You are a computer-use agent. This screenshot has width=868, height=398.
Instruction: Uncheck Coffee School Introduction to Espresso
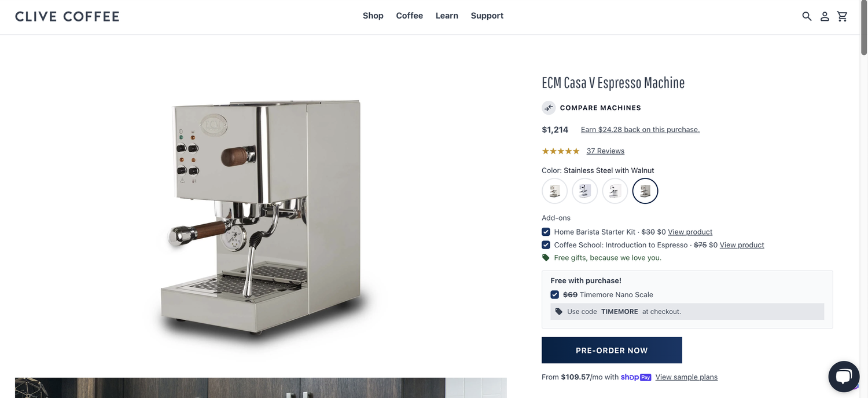click(546, 245)
